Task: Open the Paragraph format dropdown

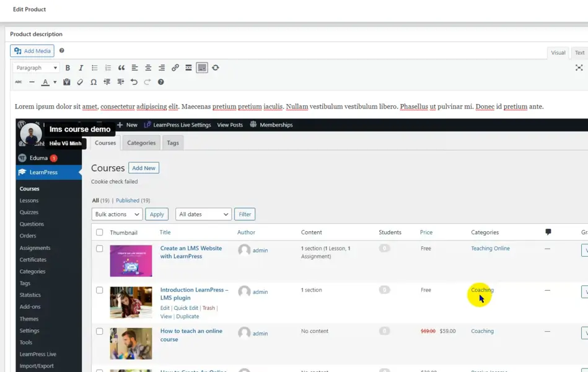Action: pos(36,68)
